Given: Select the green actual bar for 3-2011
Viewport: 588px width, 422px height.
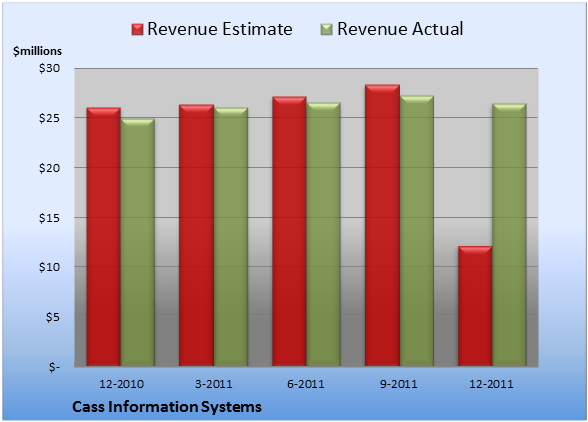Looking at the screenshot, I should point(231,237).
